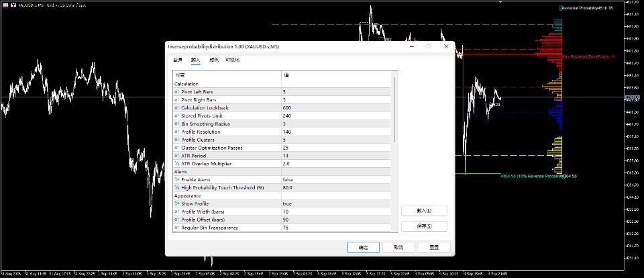The image size is (644, 278).
Task: Click the Appearance group header
Action: coord(188,196)
